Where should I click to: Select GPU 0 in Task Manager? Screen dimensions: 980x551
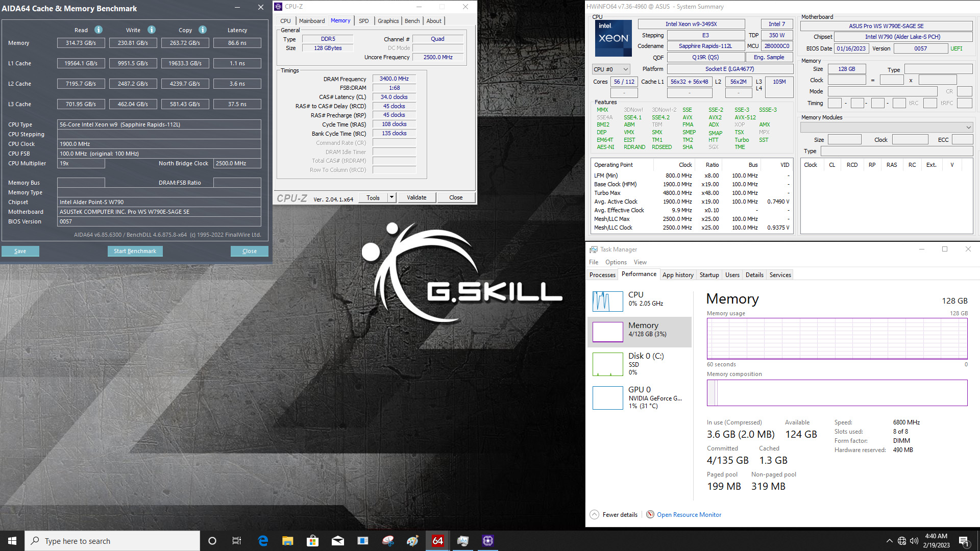pos(640,397)
